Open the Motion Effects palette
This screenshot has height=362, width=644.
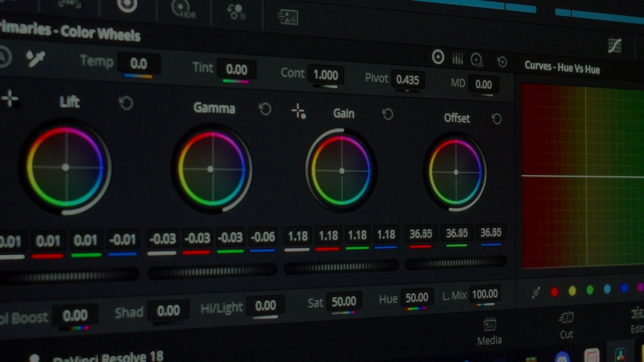click(287, 17)
